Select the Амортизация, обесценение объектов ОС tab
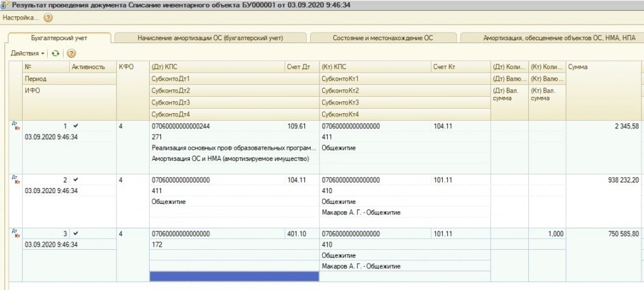Screen dimensions: 644x290 [x=550, y=38]
